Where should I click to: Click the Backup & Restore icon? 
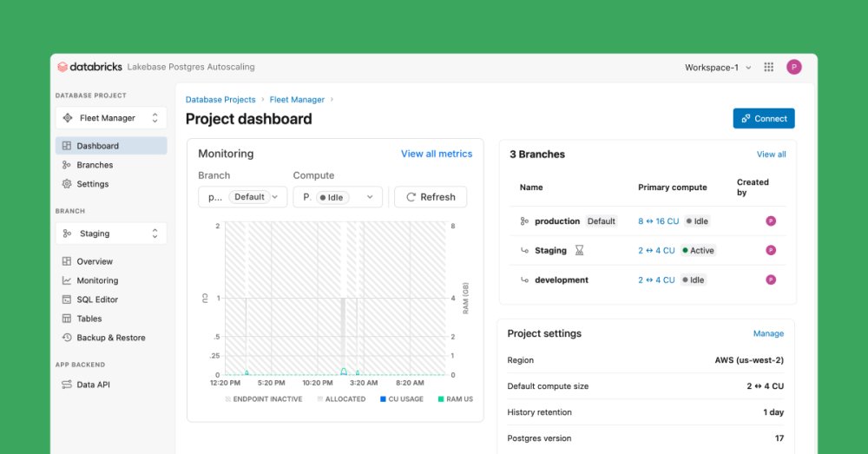[x=67, y=337]
